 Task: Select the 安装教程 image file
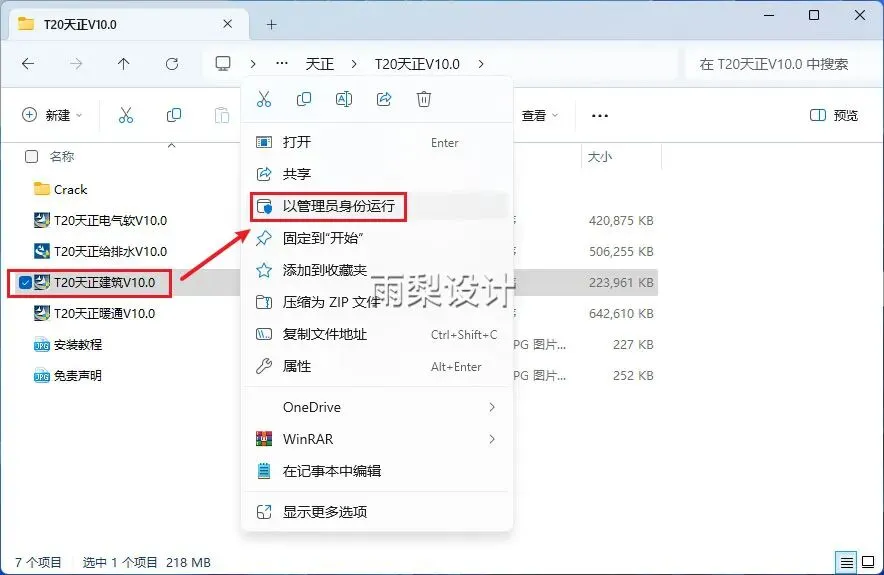click(68, 344)
